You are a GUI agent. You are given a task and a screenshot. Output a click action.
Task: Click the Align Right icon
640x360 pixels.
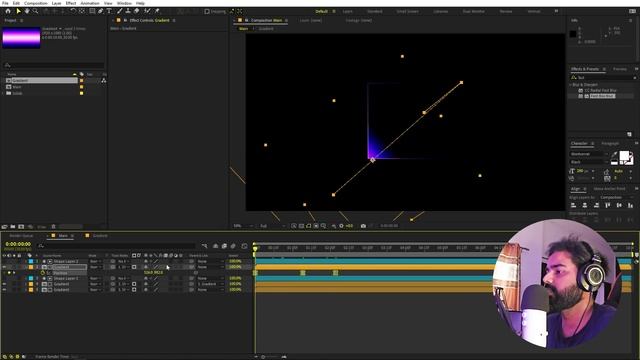pyautogui.click(x=596, y=205)
